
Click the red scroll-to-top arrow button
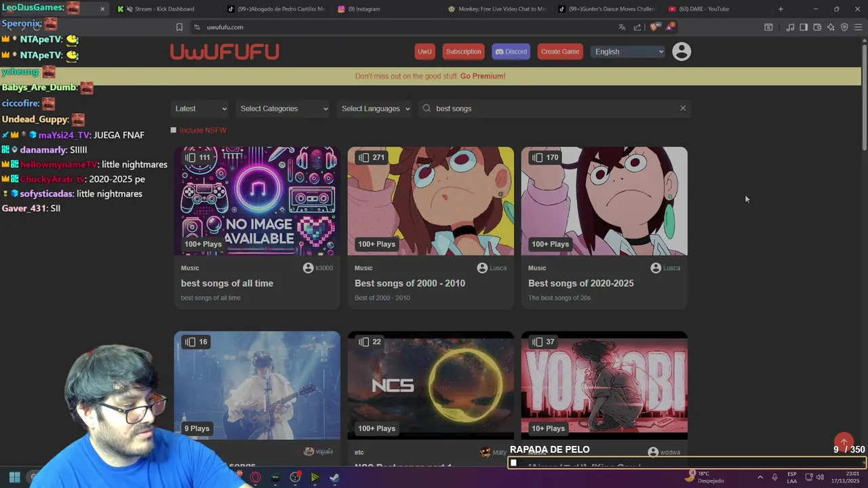pos(844,443)
